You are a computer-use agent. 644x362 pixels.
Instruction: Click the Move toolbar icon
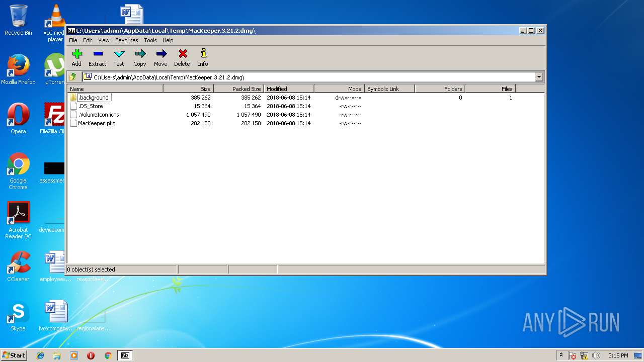tap(160, 57)
